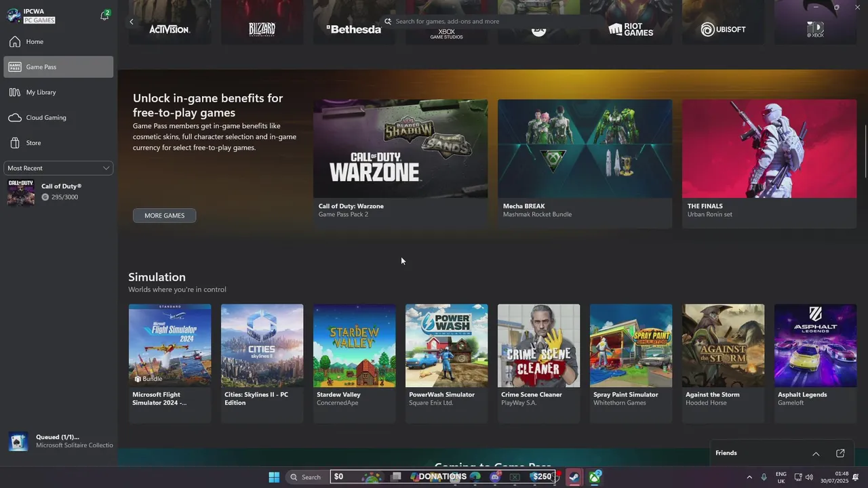Open the Xbox app taskbar icon

pyautogui.click(x=595, y=477)
